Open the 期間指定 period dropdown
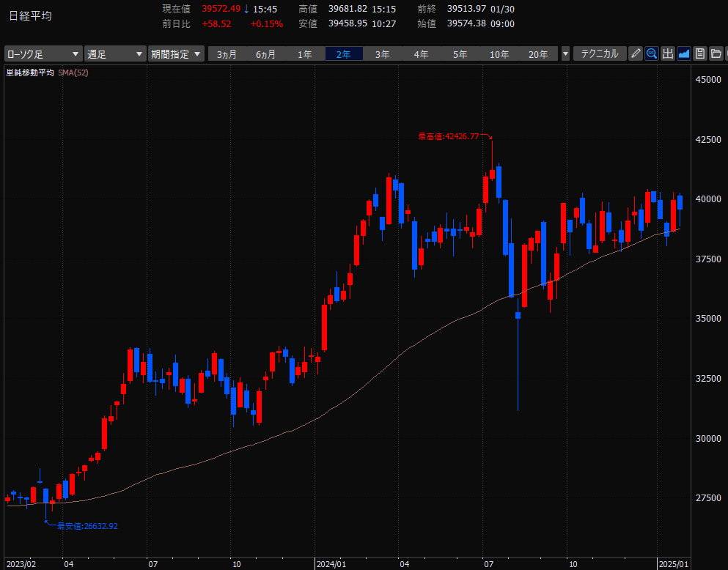 pyautogui.click(x=176, y=53)
